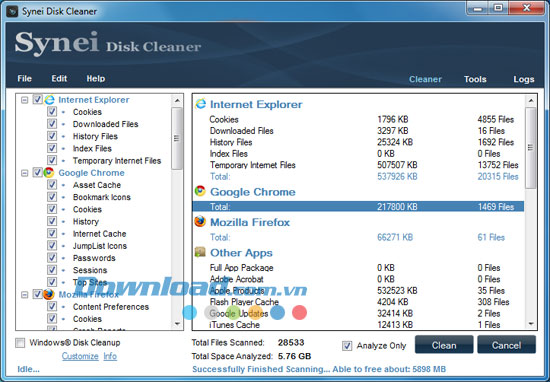Uncheck the History Files checkbox

tap(52, 136)
